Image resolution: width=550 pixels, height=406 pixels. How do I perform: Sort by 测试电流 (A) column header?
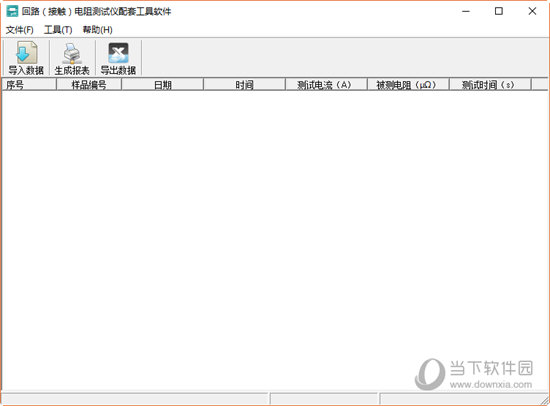326,85
